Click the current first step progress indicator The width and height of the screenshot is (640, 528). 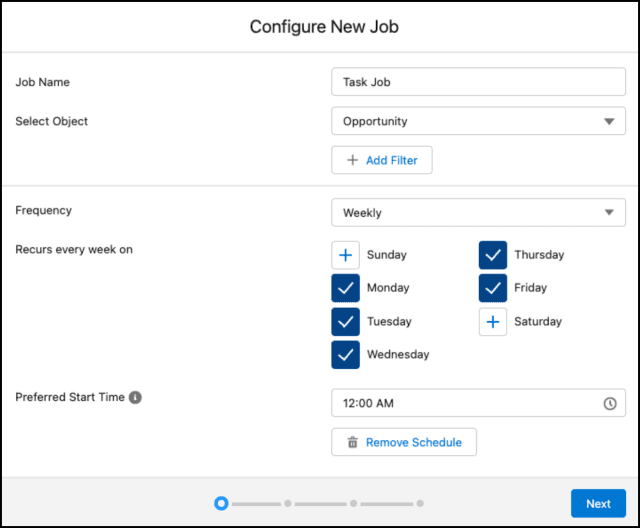(221, 503)
